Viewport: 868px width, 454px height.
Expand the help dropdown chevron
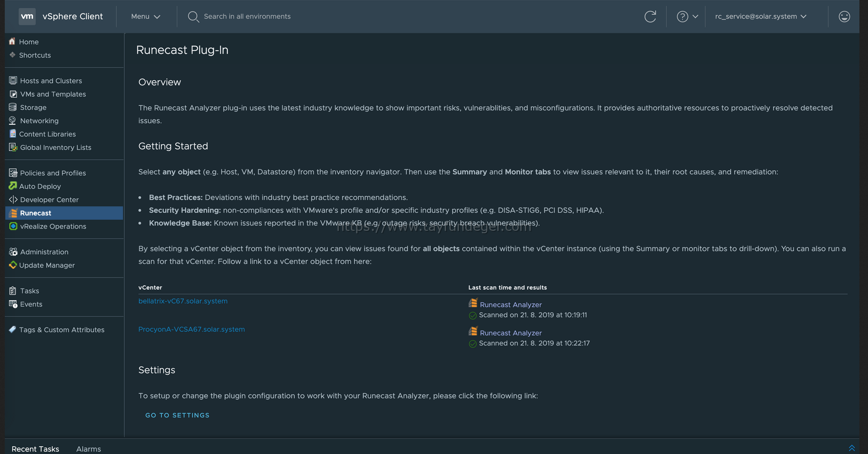coord(695,16)
